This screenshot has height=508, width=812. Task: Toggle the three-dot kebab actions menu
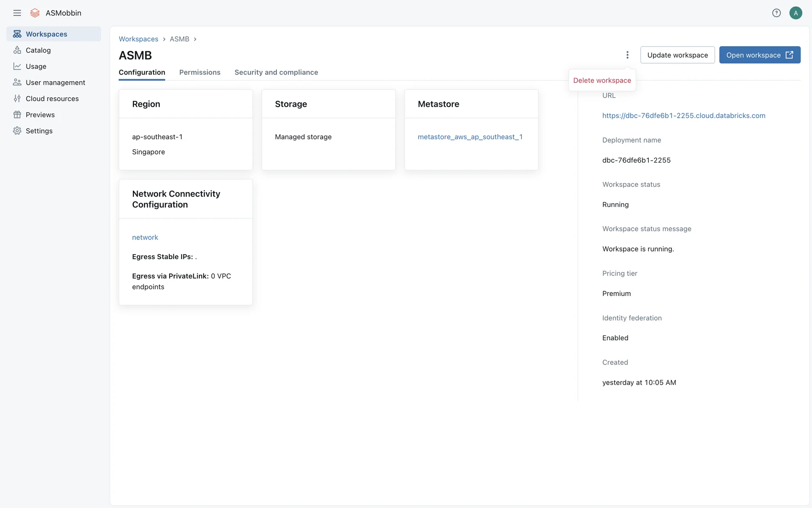pos(627,55)
